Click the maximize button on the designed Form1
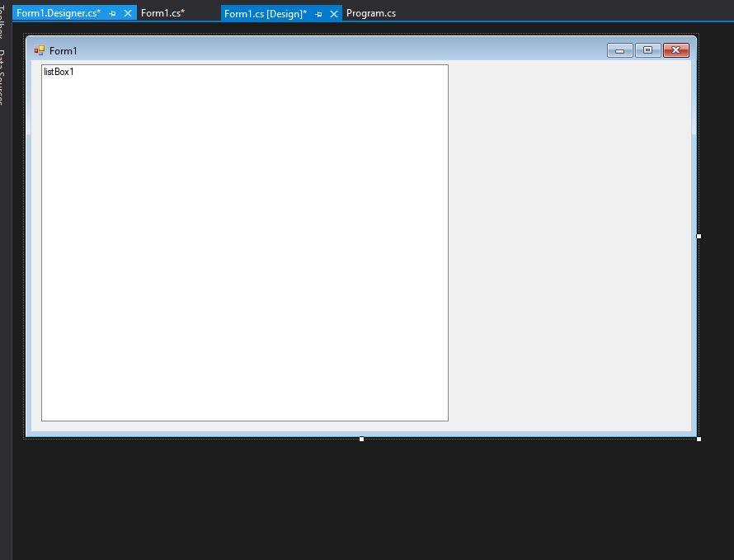Viewport: 734px width, 560px height. pos(647,49)
